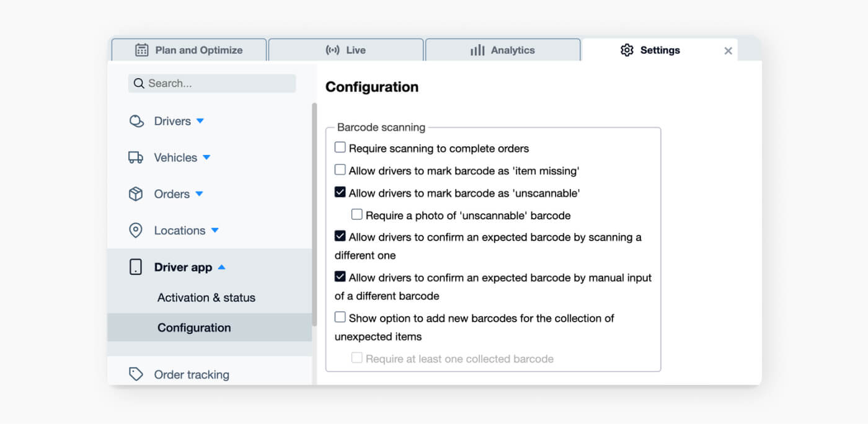
Task: Select Configuration in the sidebar
Action: tap(194, 327)
